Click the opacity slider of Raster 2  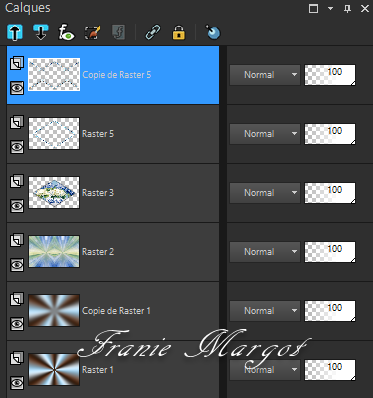(330, 252)
